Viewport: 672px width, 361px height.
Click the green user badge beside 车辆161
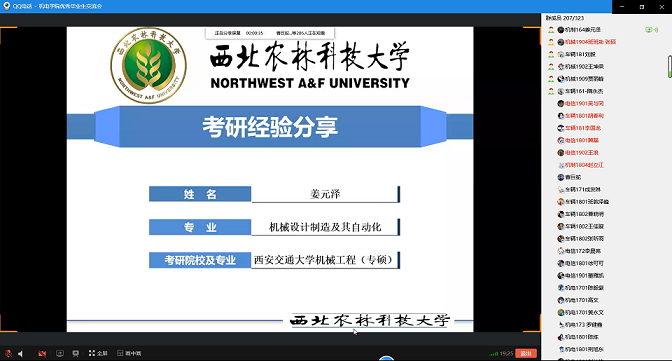[x=551, y=91]
